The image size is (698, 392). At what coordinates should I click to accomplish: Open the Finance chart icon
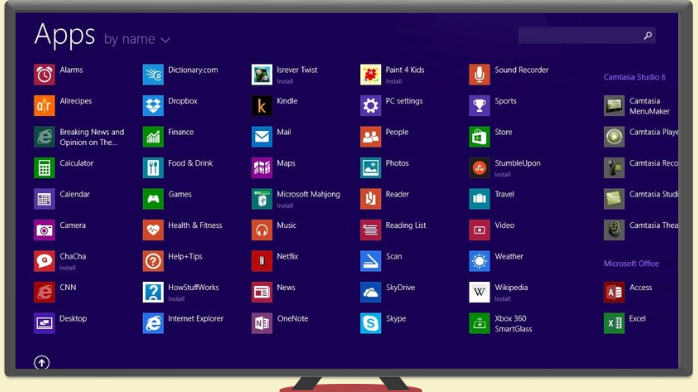pyautogui.click(x=153, y=137)
